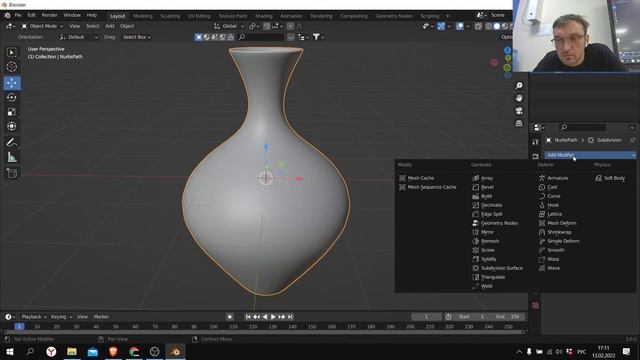Screen dimensions: 640x360
Task: Select the Transform tool
Action: (11, 126)
